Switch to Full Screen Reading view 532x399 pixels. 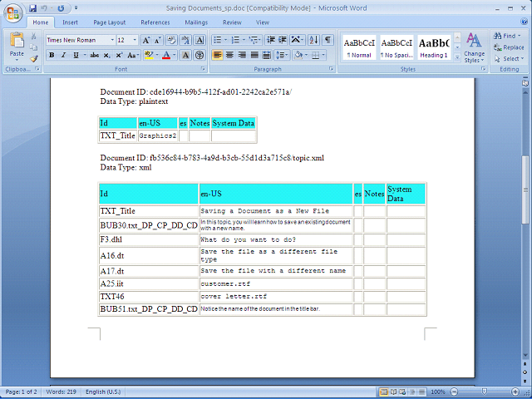(393, 392)
